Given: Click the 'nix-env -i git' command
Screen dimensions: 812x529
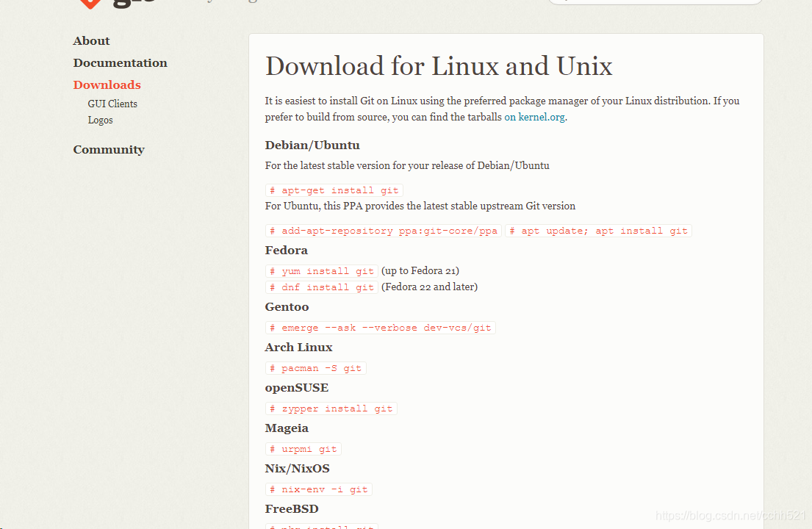Looking at the screenshot, I should [318, 489].
